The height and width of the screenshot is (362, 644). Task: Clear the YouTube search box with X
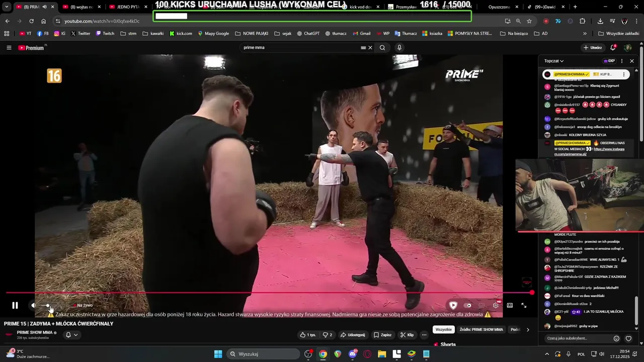(x=370, y=48)
